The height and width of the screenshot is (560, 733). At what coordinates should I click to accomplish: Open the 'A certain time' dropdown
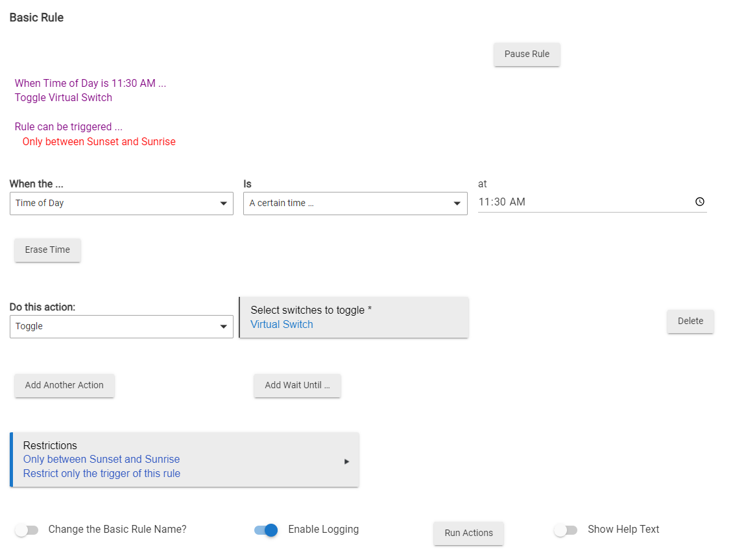click(x=355, y=204)
